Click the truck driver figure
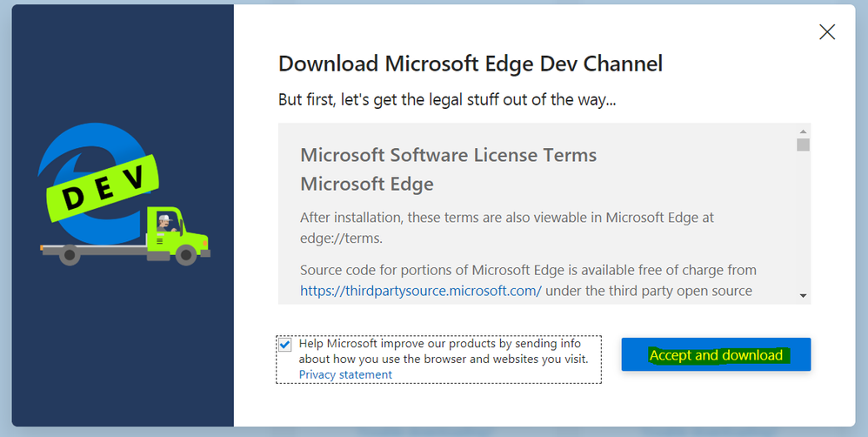 (x=164, y=224)
